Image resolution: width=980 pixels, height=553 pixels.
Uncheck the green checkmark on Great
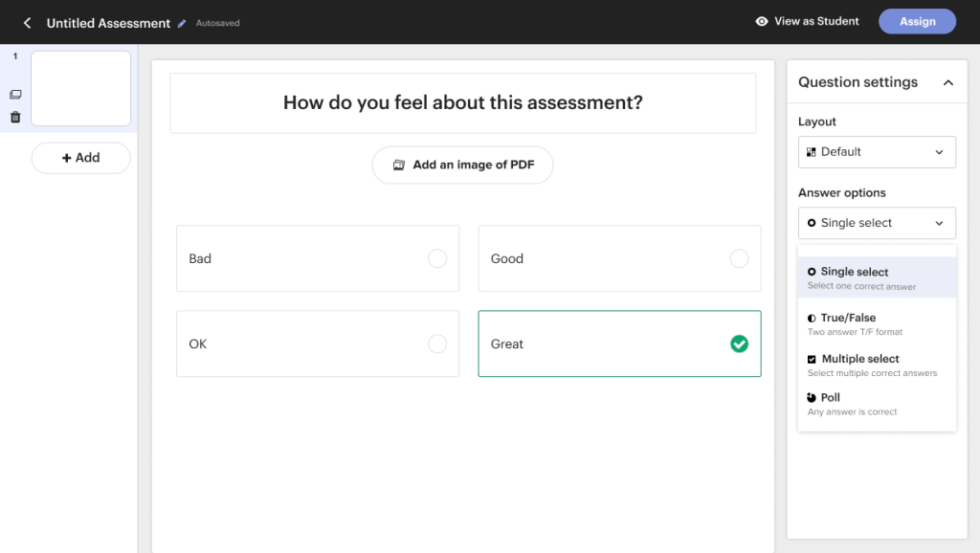(739, 343)
